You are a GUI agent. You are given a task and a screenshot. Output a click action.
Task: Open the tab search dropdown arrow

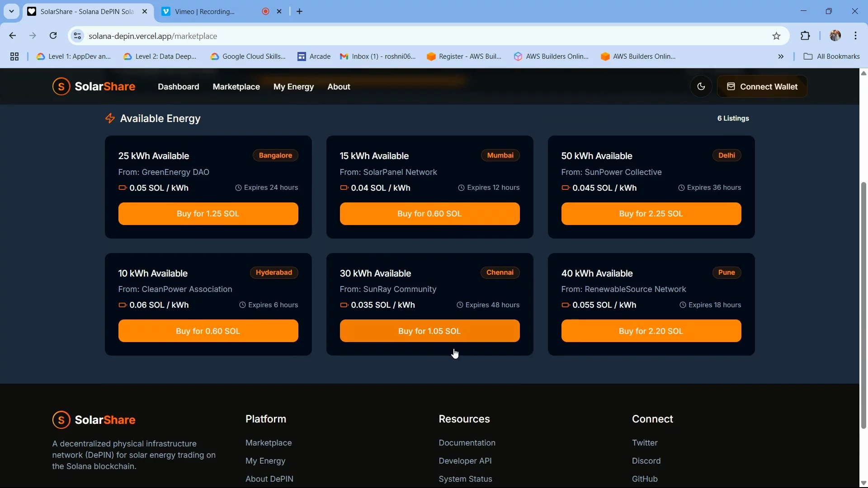pos(11,11)
